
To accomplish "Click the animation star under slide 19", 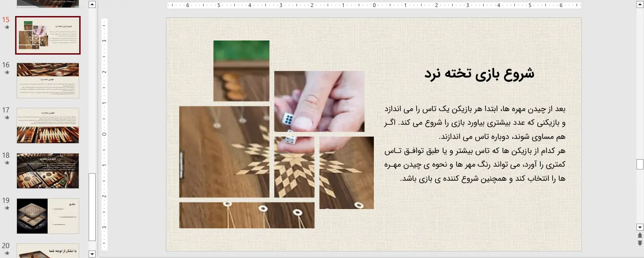I will [x=7, y=208].
